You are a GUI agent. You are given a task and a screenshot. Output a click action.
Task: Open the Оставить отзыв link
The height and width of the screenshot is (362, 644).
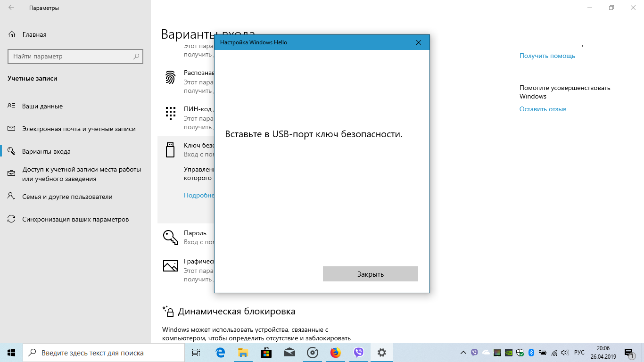[x=543, y=109]
